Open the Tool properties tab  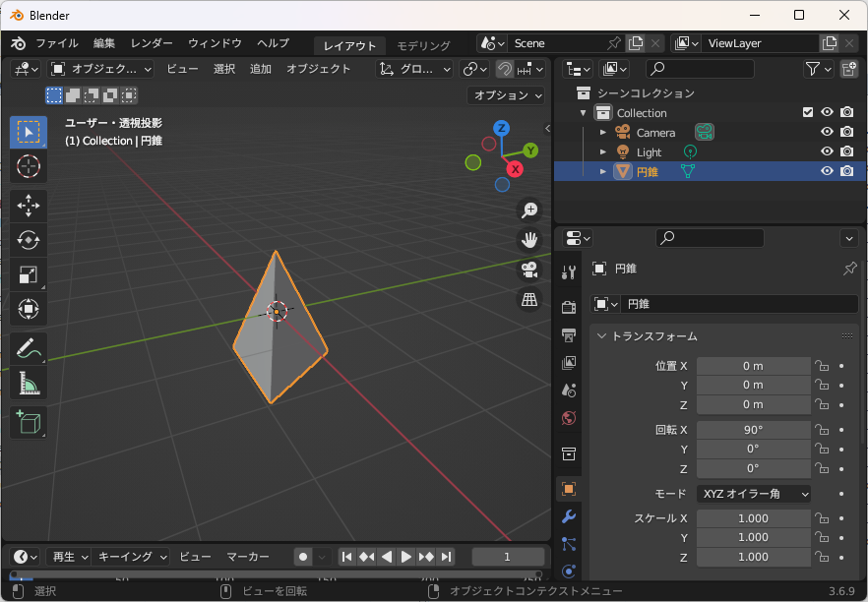point(569,271)
